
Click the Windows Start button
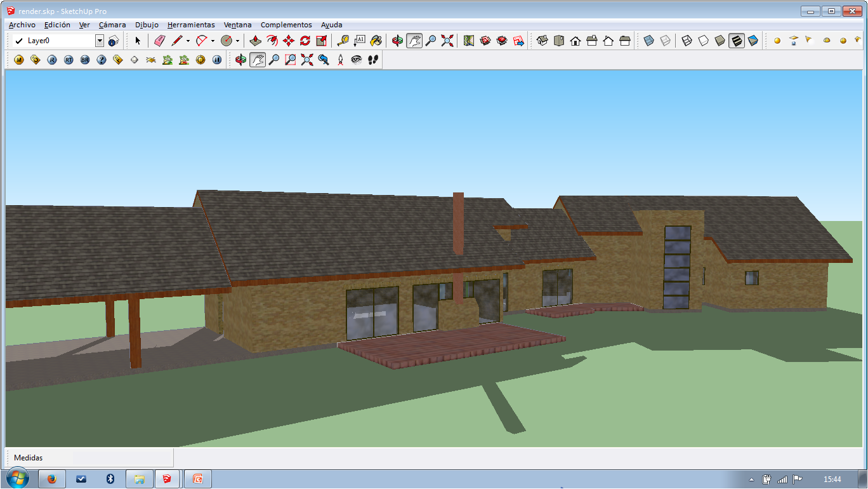[x=17, y=479]
